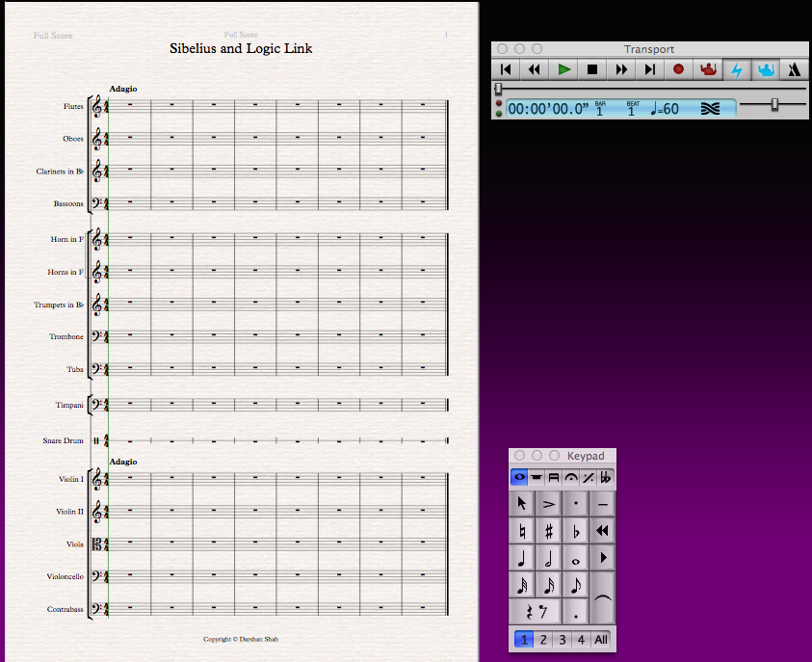The height and width of the screenshot is (662, 812).
Task: Click the 'Oboes' staff name
Action: 73,139
